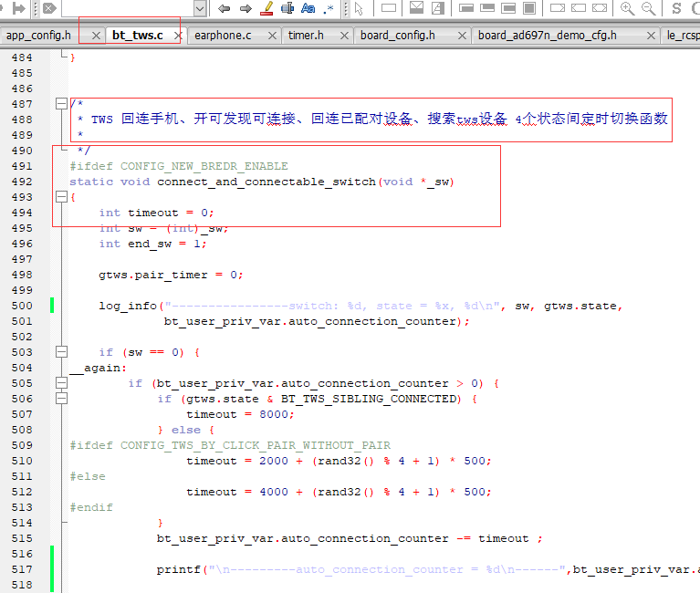Open the earphone.c tab
700x593 pixels.
pyautogui.click(x=223, y=36)
